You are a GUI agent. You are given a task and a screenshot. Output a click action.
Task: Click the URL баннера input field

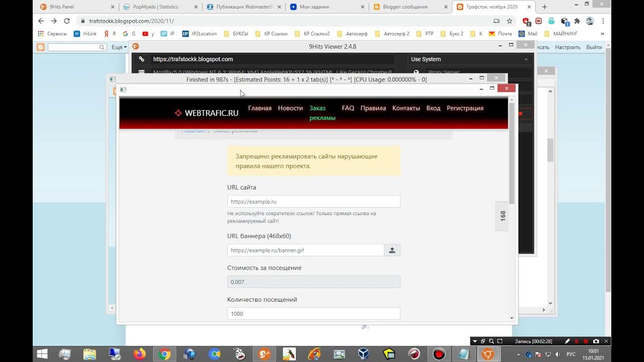coord(305,250)
